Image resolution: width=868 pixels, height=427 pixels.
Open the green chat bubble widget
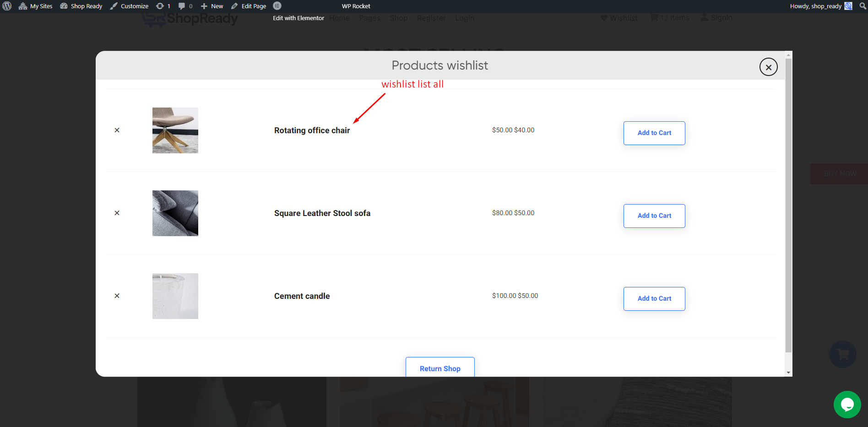pos(847,404)
